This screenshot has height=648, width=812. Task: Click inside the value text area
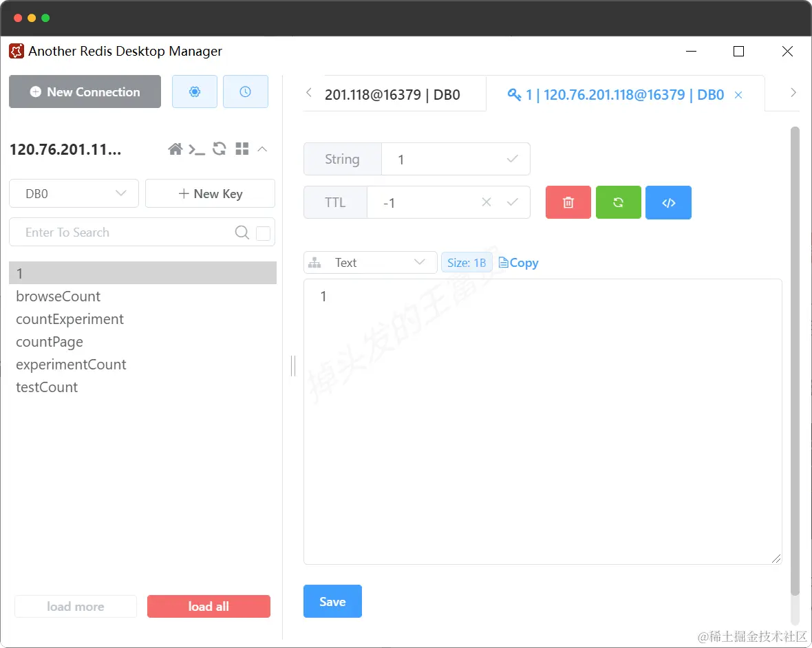[543, 422]
